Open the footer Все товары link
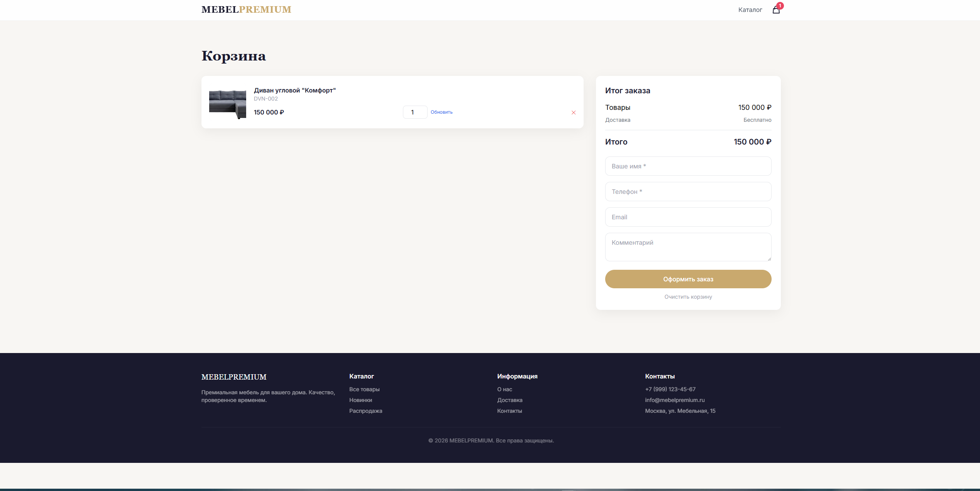The image size is (980, 491). pos(364,389)
